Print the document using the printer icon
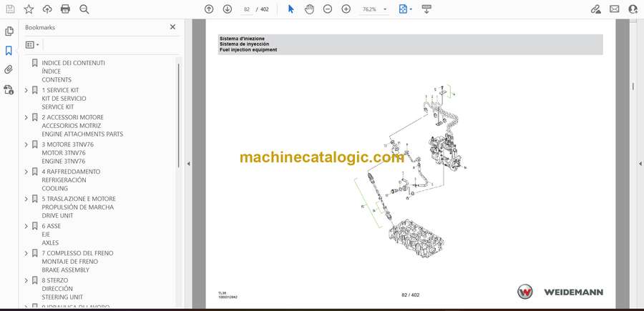The width and height of the screenshot is (644, 311). pyautogui.click(x=66, y=9)
